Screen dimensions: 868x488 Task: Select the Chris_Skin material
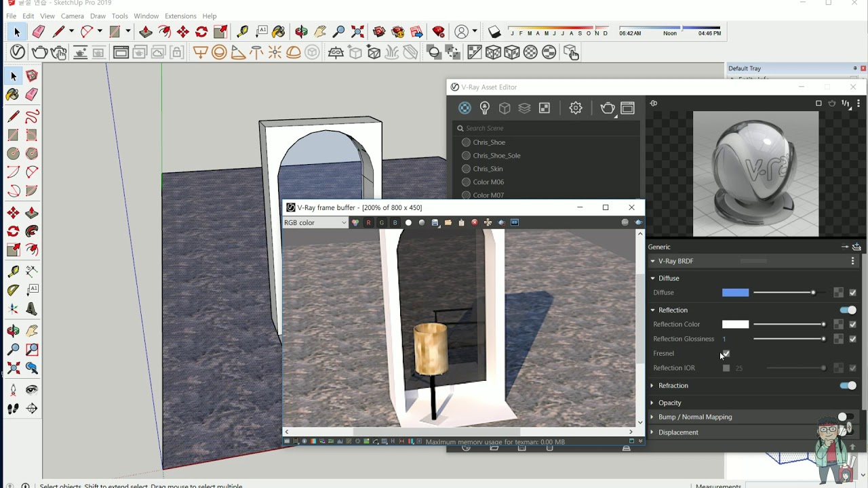click(x=488, y=169)
